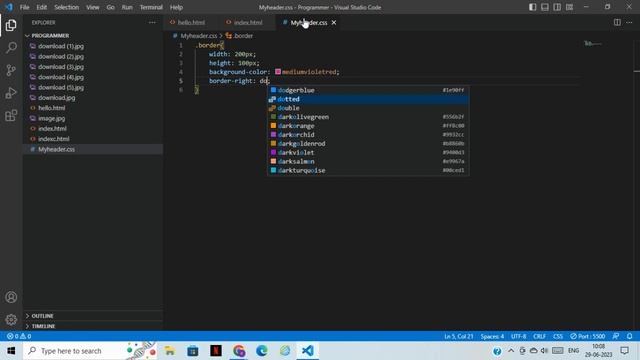
Task: Click the split editor right icon
Action: (x=617, y=22)
